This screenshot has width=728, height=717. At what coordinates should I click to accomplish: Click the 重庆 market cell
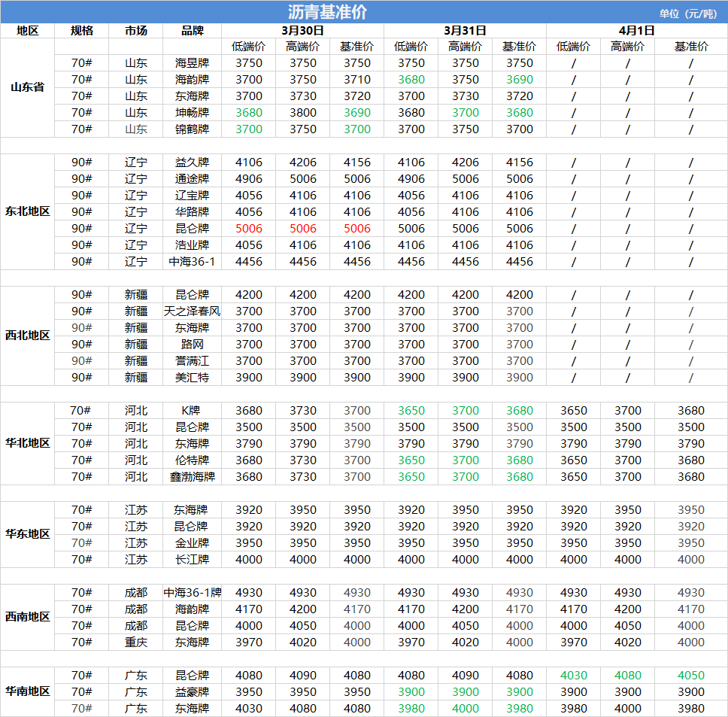point(136,642)
